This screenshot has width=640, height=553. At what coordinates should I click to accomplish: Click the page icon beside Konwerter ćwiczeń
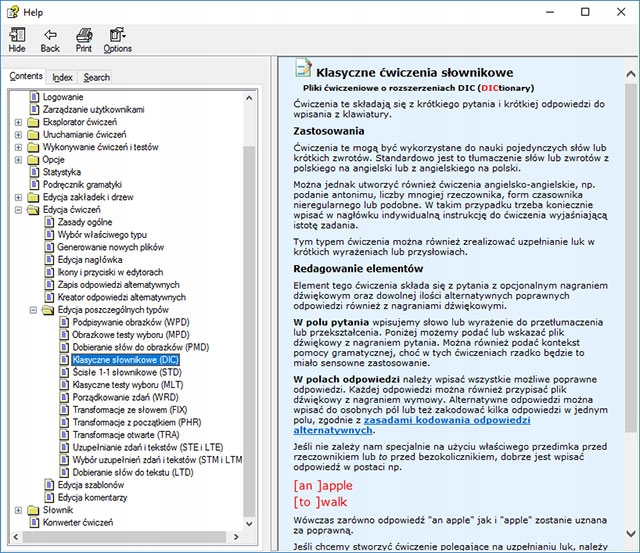[x=34, y=522]
